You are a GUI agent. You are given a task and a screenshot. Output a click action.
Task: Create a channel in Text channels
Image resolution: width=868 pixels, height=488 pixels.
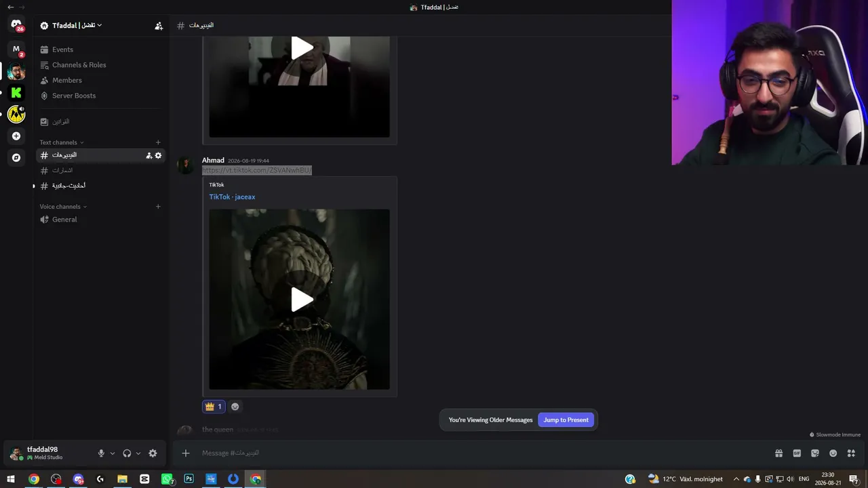[158, 142]
